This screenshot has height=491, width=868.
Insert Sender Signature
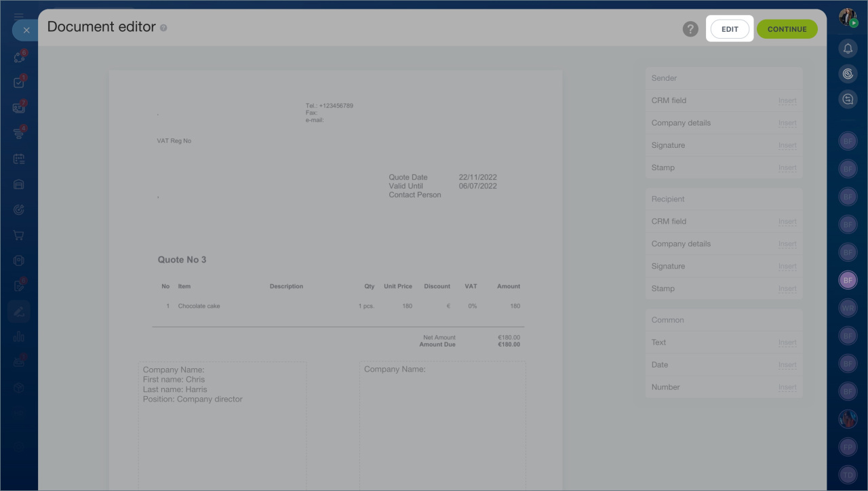(787, 146)
